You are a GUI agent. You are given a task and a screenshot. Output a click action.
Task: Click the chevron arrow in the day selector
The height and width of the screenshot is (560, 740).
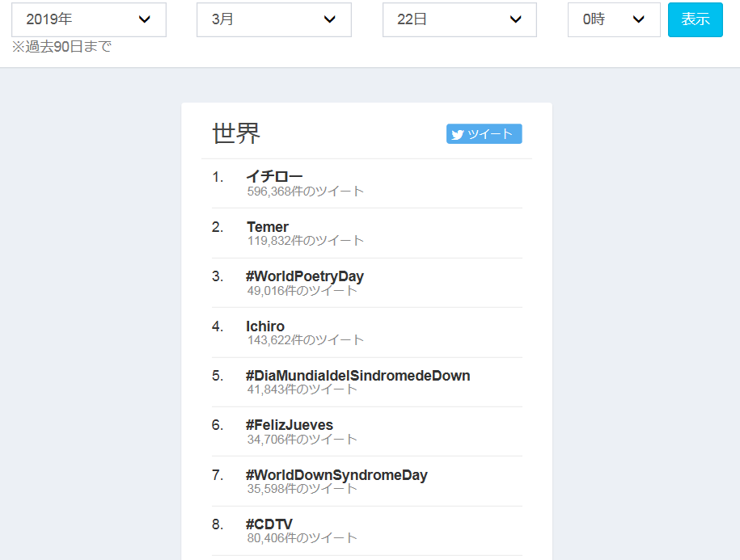click(x=515, y=19)
